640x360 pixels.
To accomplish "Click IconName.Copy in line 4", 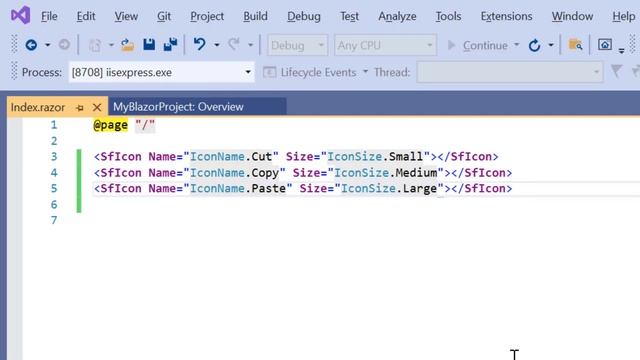I will tap(235, 173).
